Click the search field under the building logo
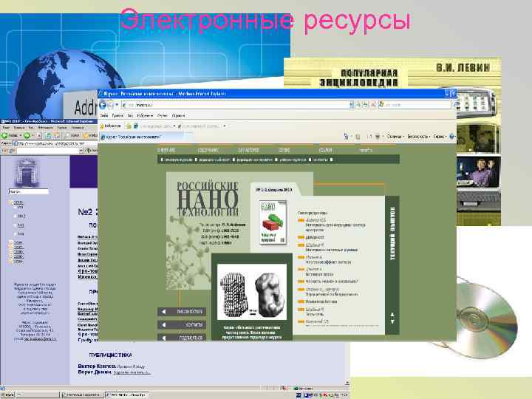 (29, 191)
